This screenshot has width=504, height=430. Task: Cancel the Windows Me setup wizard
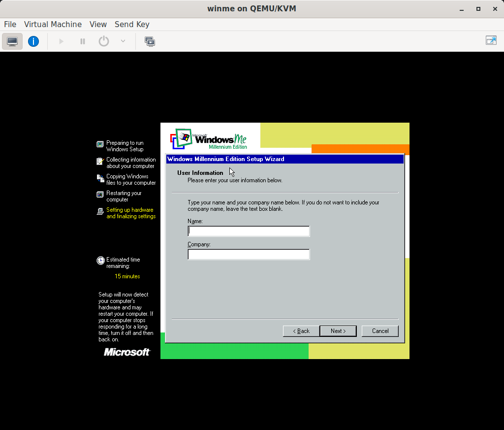click(380, 331)
